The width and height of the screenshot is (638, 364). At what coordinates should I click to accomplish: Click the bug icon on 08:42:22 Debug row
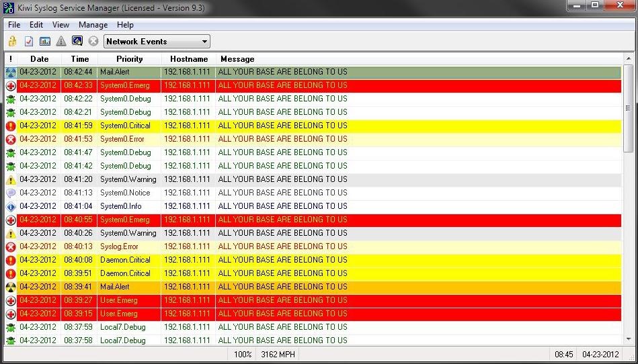point(11,99)
